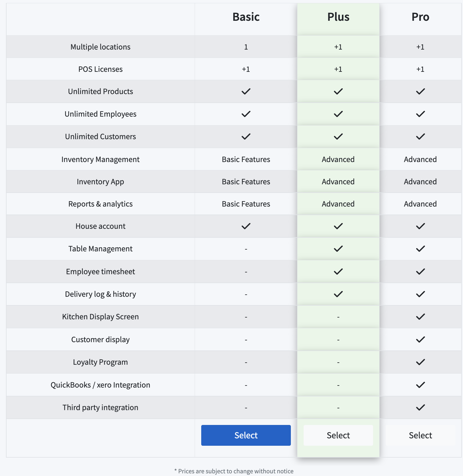The image size is (463, 476).
Task: Click Basic checkmark for House account
Action: (246, 226)
